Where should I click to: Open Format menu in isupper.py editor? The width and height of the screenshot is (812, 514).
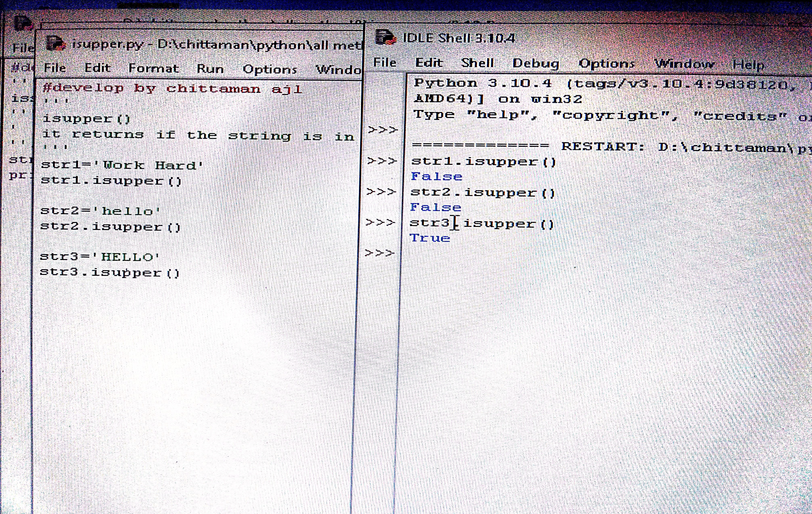tap(153, 68)
